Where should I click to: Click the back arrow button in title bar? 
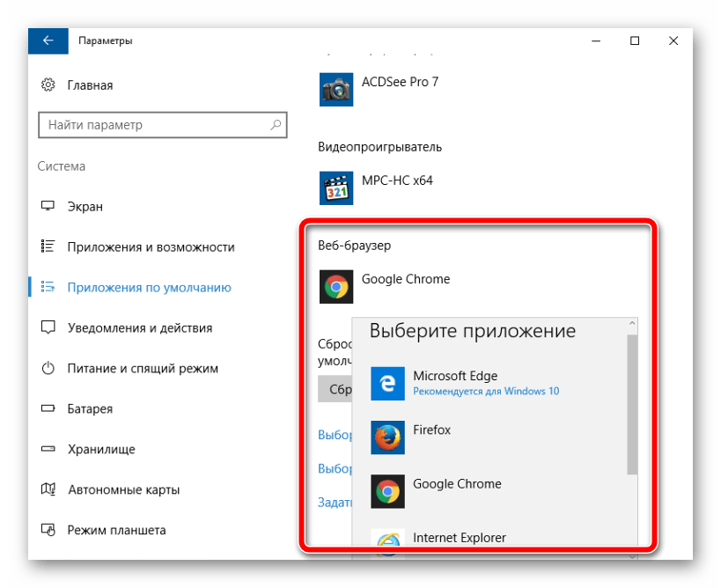click(48, 40)
